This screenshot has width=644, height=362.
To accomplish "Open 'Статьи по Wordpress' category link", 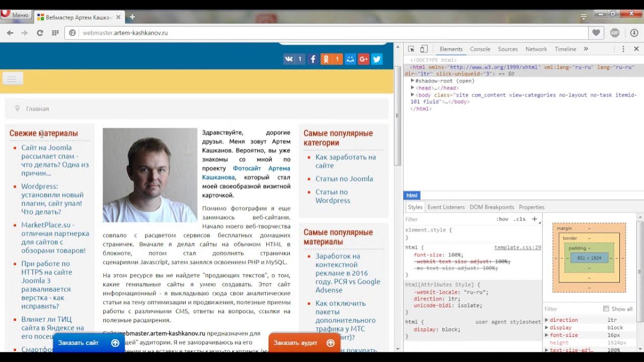I will pos(333,196).
